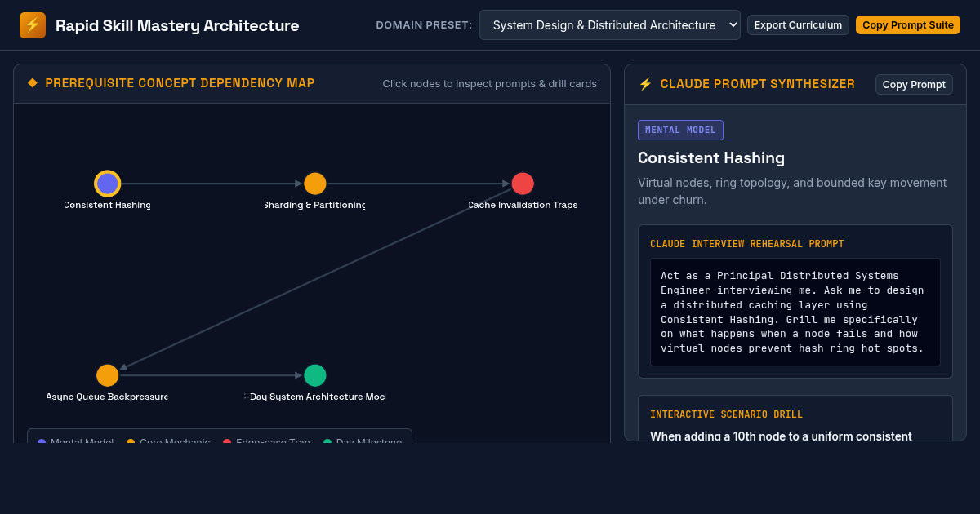The height and width of the screenshot is (514, 980).
Task: Click the Mental Model legend color dot
Action: 42,443
